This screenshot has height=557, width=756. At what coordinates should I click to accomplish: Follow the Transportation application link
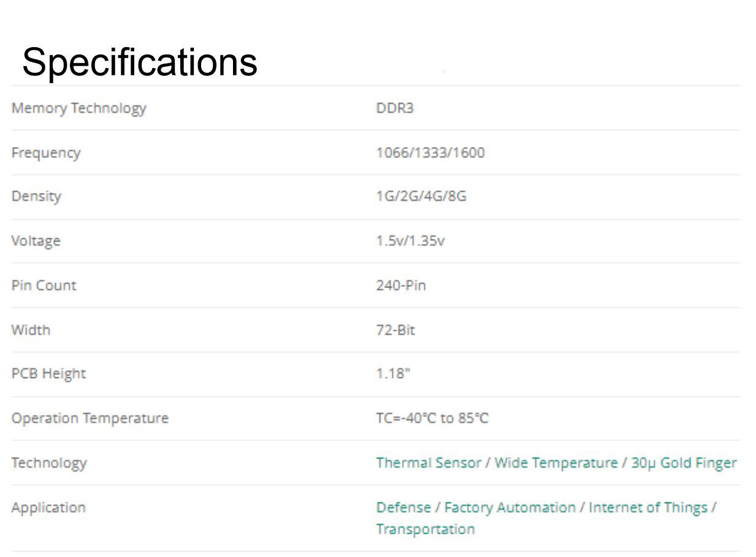(x=426, y=529)
